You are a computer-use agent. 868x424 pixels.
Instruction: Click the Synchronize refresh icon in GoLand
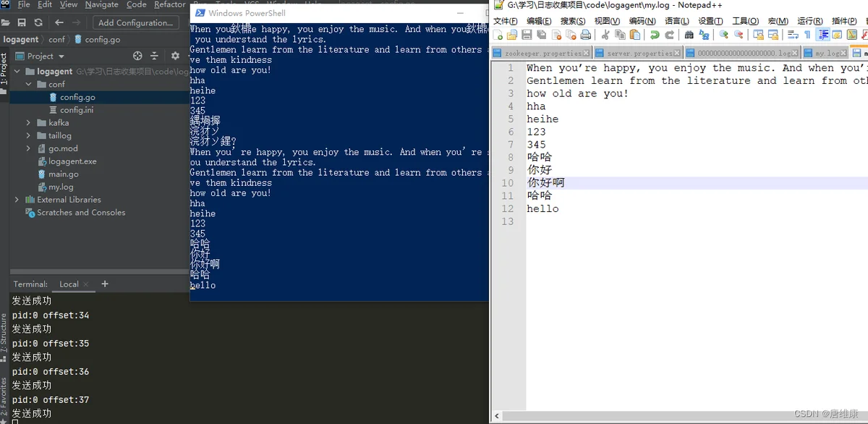pos(40,23)
